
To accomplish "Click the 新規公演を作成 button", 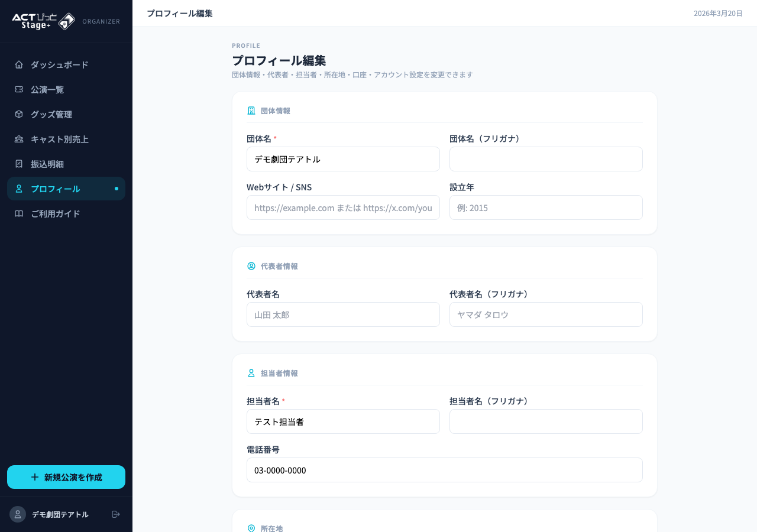I will pyautogui.click(x=66, y=477).
